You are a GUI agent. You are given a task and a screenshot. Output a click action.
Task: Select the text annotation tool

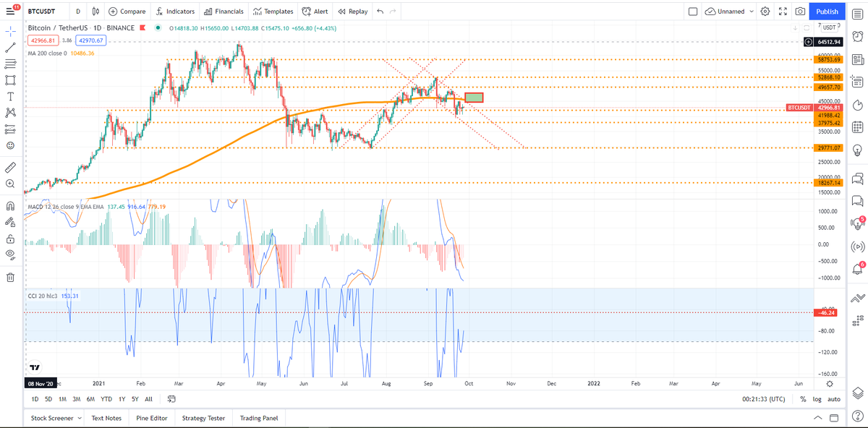10,96
